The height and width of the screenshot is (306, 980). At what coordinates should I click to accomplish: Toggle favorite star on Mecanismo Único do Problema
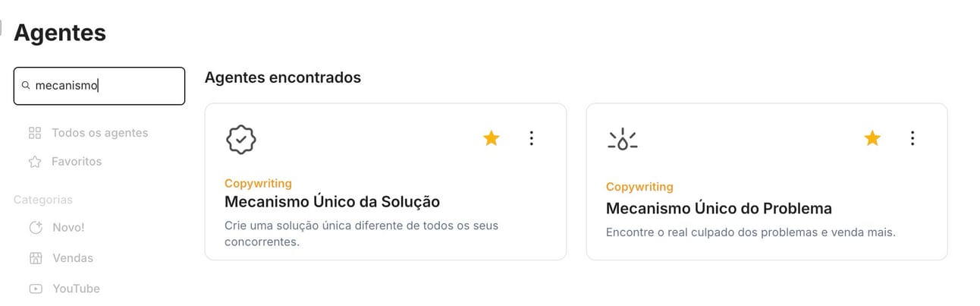point(872,137)
